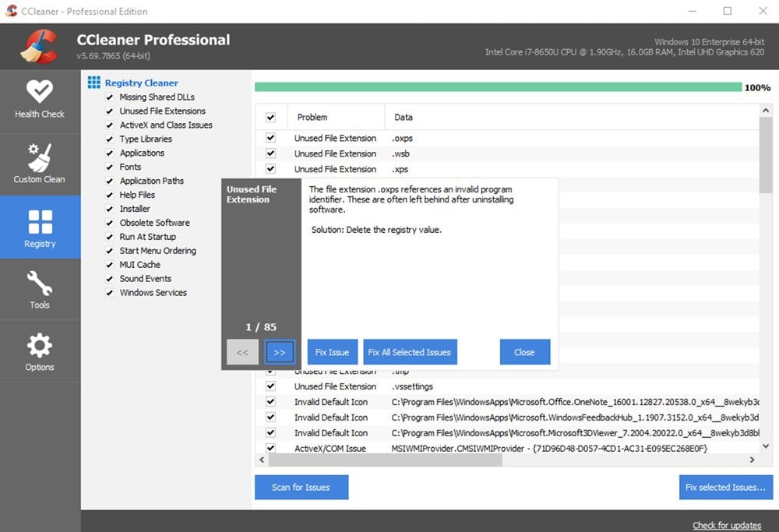Click the green scan progress bar
This screenshot has height=532, width=779.
(x=498, y=87)
